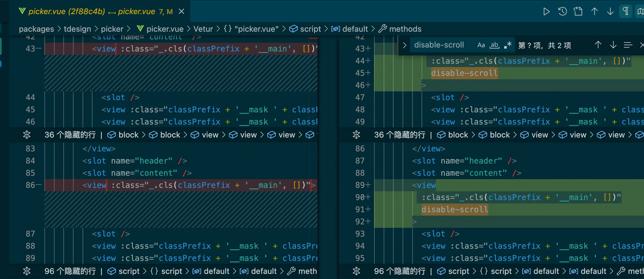Click the Run play icon in editor toolbar
Image resolution: width=644 pixels, height=279 pixels.
tap(546, 12)
